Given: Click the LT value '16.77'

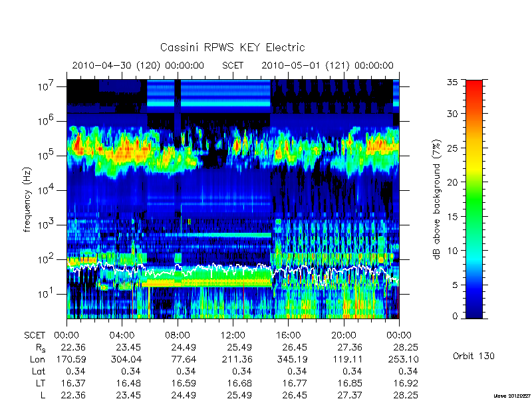Looking at the screenshot, I should click(295, 383).
